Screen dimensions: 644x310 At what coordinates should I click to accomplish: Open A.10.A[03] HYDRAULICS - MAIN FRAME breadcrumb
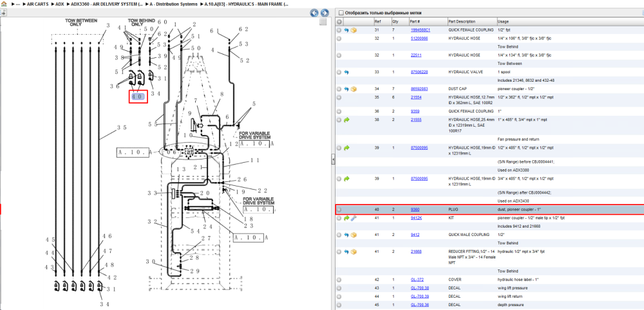pyautogui.click(x=247, y=3)
